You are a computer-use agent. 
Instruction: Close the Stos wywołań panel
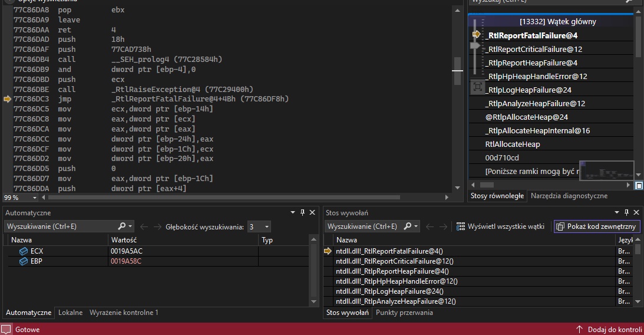636,212
